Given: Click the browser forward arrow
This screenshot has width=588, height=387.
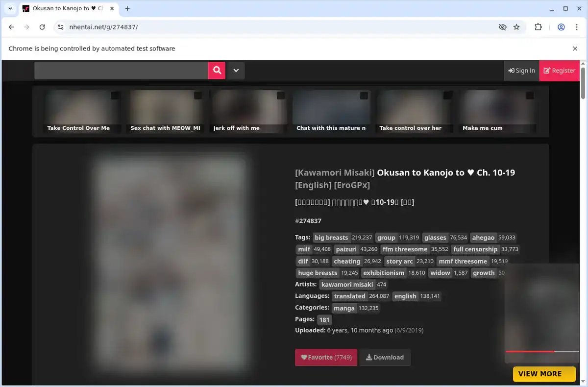Looking at the screenshot, I should tap(26, 27).
